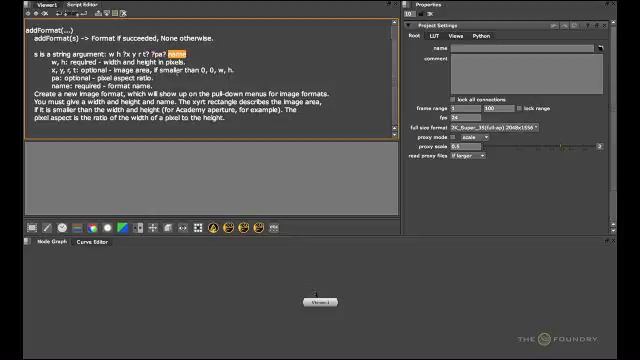Enable the lock all connections checkbox
The width and height of the screenshot is (640, 360).
[x=453, y=100]
